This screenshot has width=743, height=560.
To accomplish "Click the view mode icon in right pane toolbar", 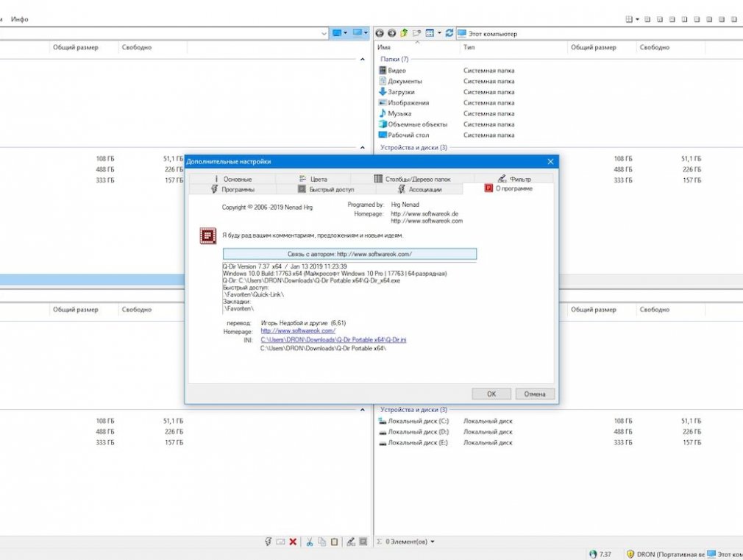I will pos(430,33).
